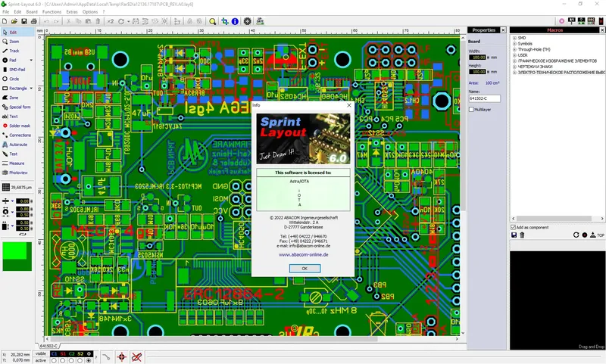Image resolution: width=606 pixels, height=364 pixels.
Task: Enable the Multilayer checkbox
Action: point(471,110)
